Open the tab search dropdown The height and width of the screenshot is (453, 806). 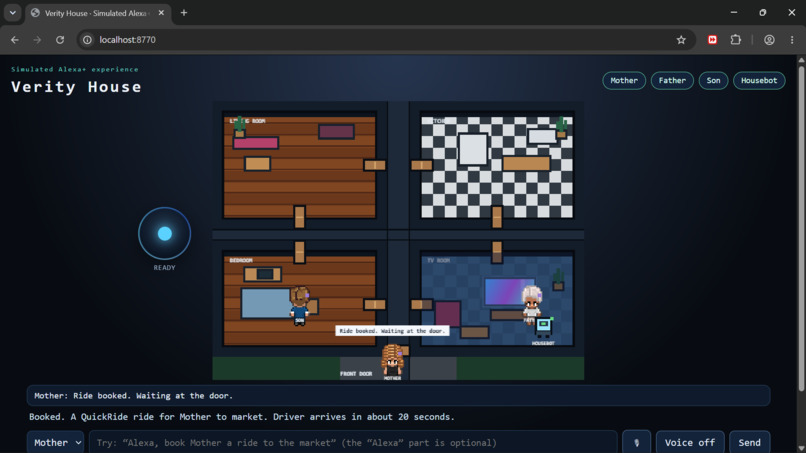13,13
